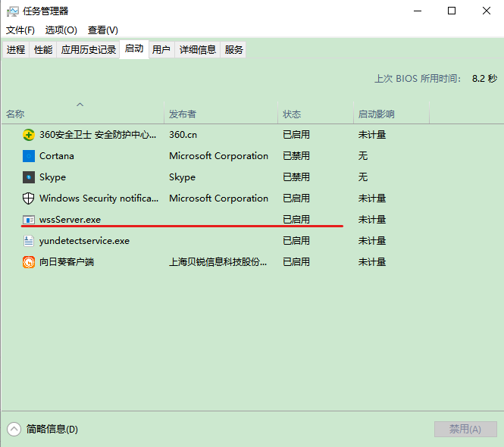Switch to the 性能 tab
This screenshot has width=504, height=447.
click(43, 49)
